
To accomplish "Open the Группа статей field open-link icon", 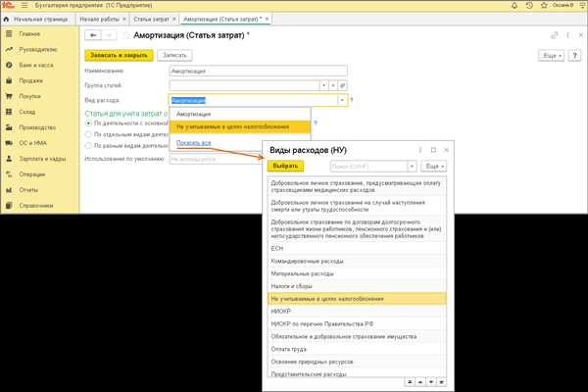I will coord(342,85).
